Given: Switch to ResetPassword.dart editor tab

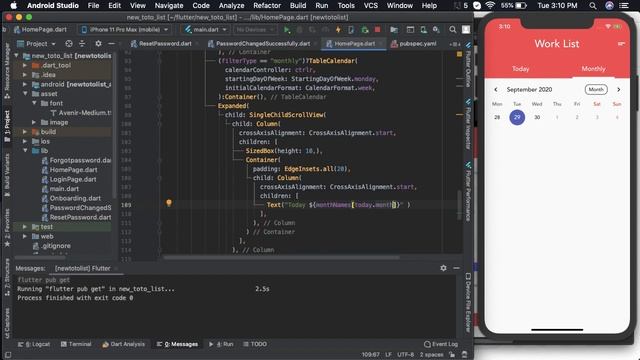Looking at the screenshot, I should pos(165,44).
